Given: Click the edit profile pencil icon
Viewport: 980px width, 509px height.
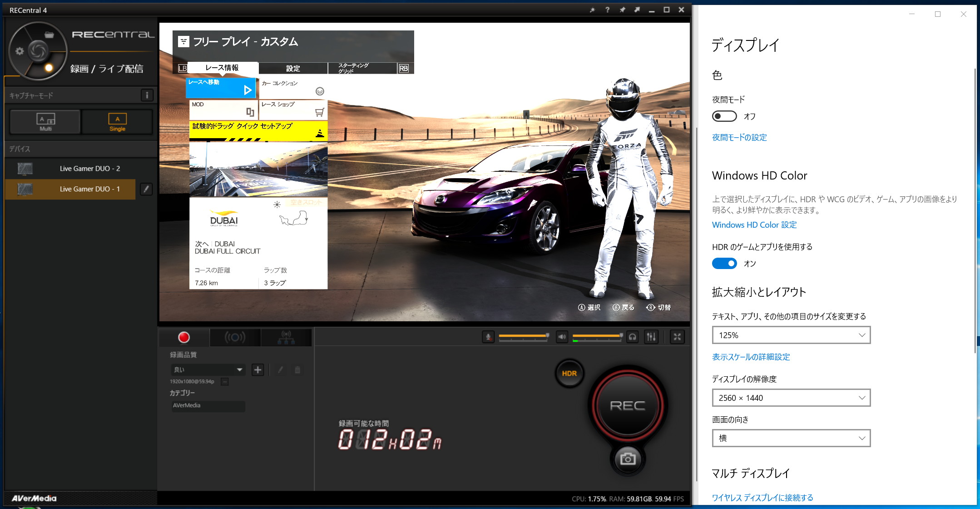Looking at the screenshot, I should coord(281,370).
